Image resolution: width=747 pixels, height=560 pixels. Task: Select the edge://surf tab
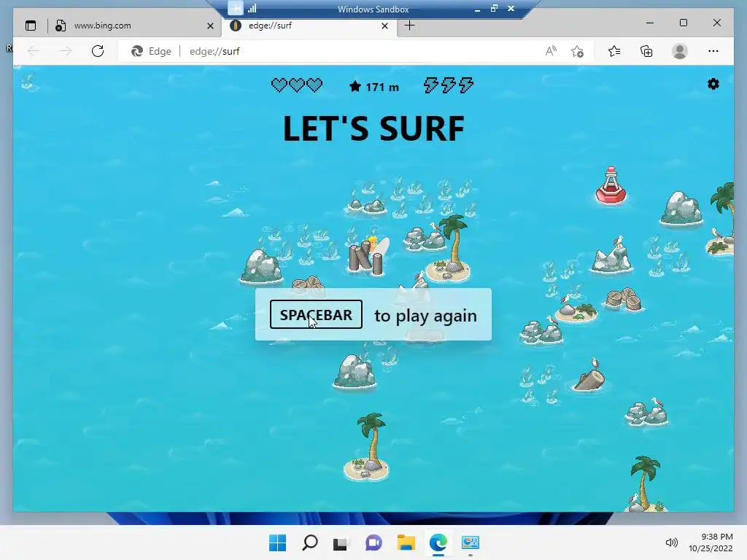pos(308,26)
